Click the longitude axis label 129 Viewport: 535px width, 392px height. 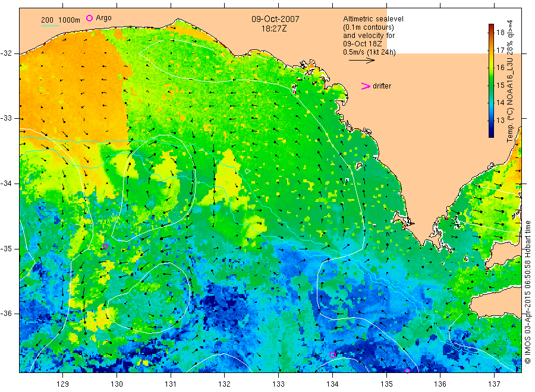coord(63,384)
